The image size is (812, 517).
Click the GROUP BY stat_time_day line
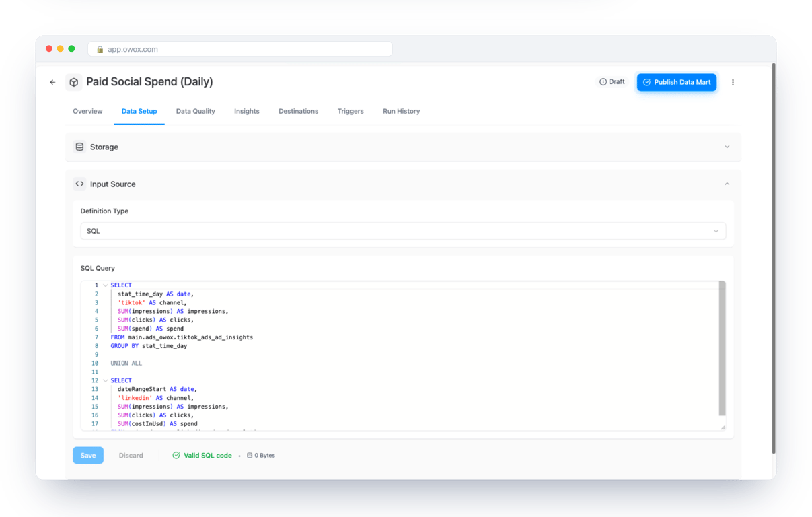coord(149,346)
